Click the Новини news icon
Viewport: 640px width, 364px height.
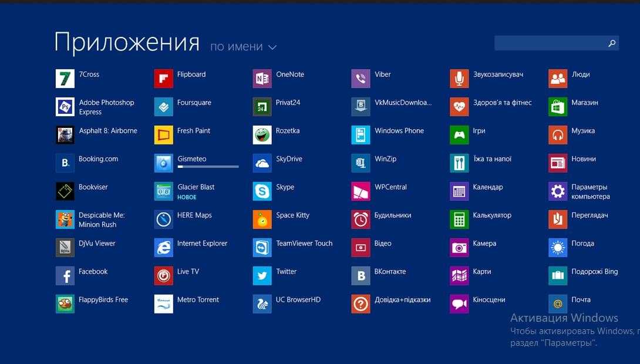558,163
